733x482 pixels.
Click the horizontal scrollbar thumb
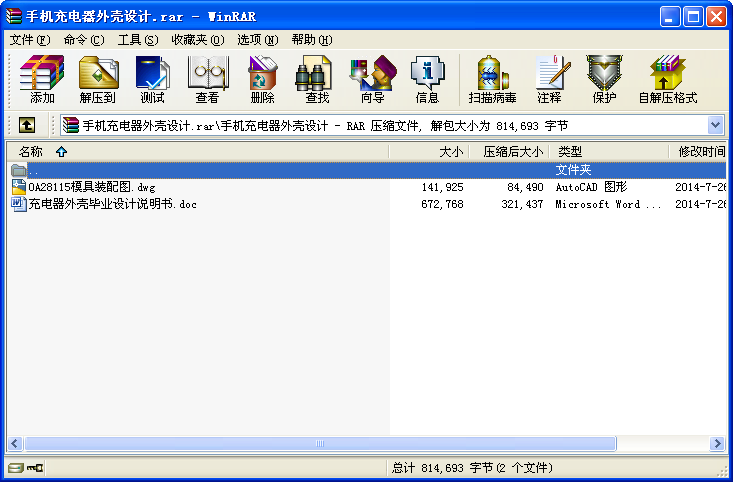coord(320,443)
